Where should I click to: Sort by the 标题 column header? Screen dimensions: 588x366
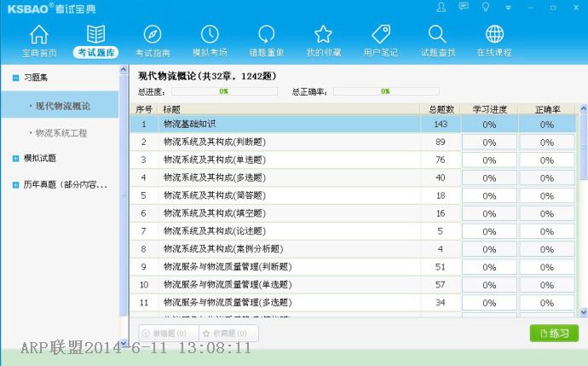pos(289,109)
